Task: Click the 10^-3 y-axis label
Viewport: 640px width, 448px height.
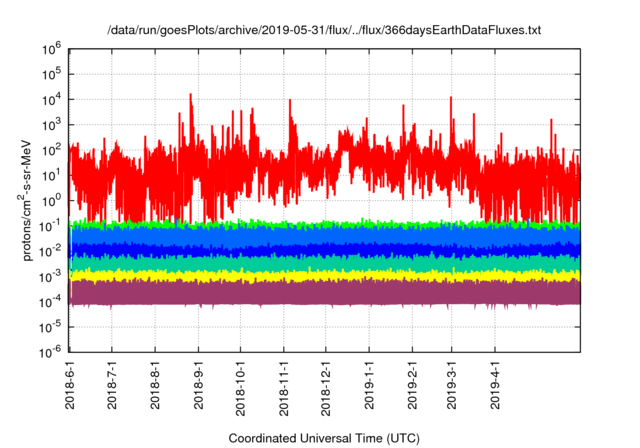Action: (x=50, y=277)
